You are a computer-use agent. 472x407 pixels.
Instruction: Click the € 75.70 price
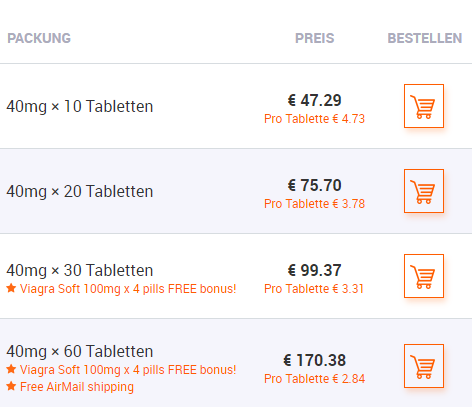315,185
